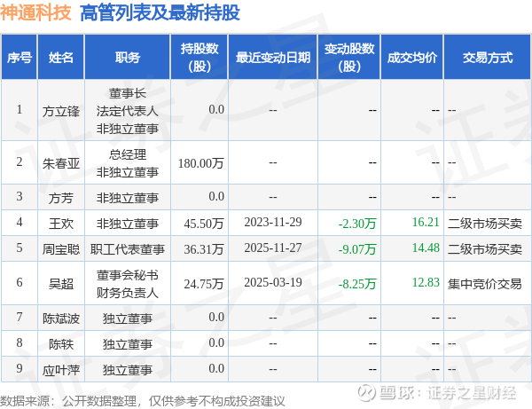Click the 序号 column header

click(20, 57)
